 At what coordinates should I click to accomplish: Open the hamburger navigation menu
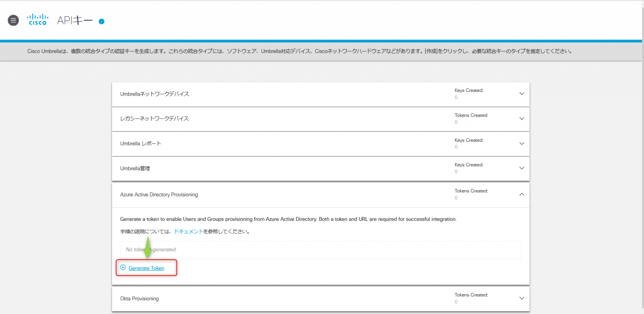pos(13,20)
